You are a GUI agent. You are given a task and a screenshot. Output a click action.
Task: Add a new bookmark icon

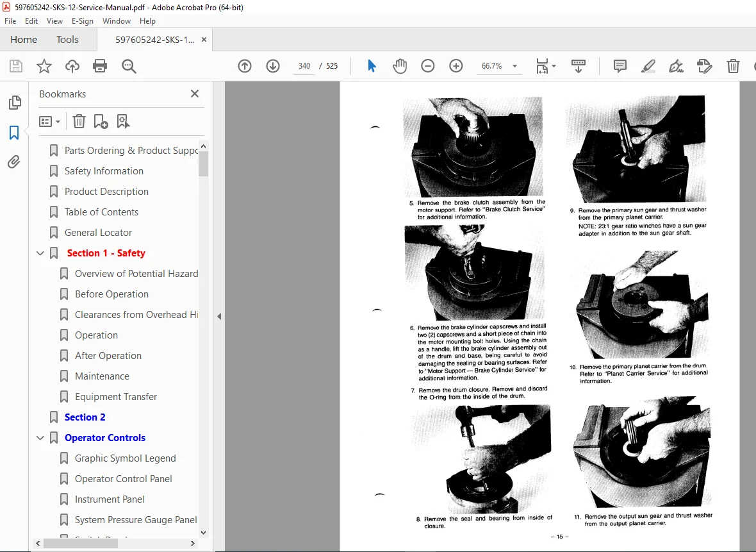click(x=101, y=121)
